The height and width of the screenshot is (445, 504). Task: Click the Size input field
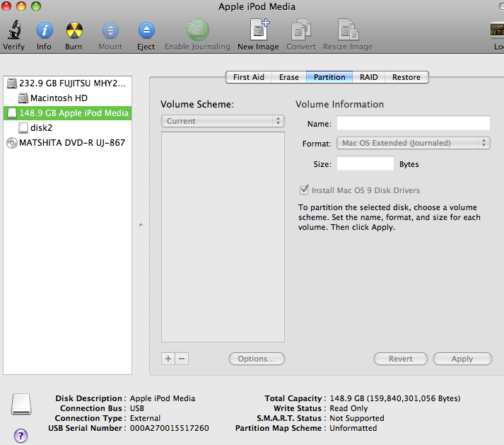coord(365,163)
